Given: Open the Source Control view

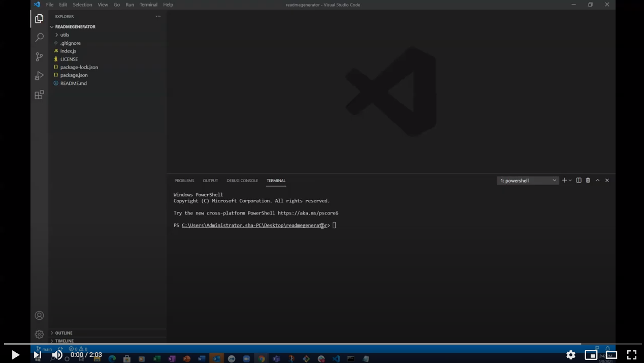Looking at the screenshot, I should (39, 56).
